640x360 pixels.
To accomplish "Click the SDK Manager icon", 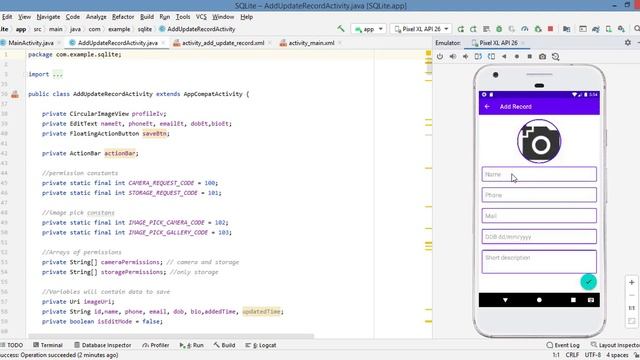I will click(x=621, y=29).
